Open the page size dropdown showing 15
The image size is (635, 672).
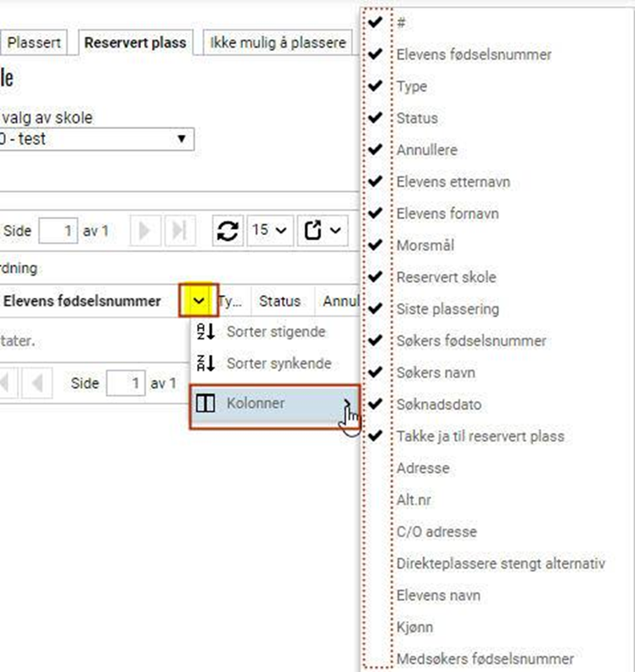[269, 231]
